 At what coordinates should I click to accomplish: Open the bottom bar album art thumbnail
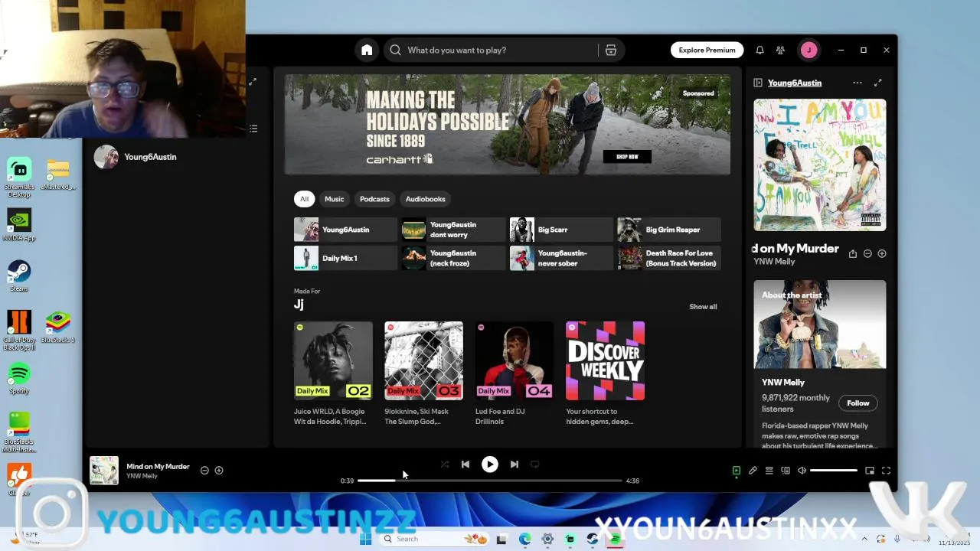[x=104, y=471]
